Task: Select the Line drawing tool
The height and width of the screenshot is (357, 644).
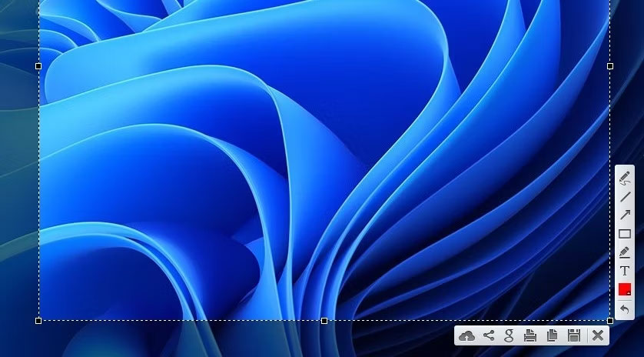Action: 625,197
